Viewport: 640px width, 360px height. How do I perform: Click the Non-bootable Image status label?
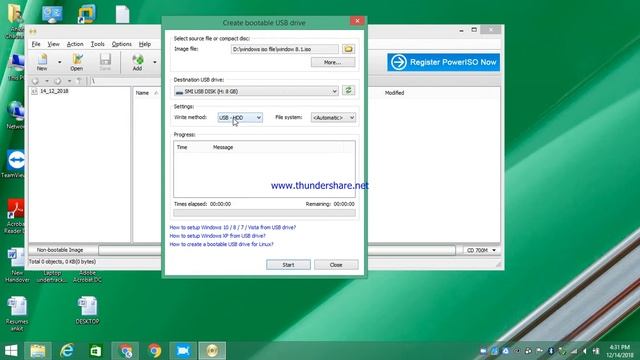(x=60, y=250)
